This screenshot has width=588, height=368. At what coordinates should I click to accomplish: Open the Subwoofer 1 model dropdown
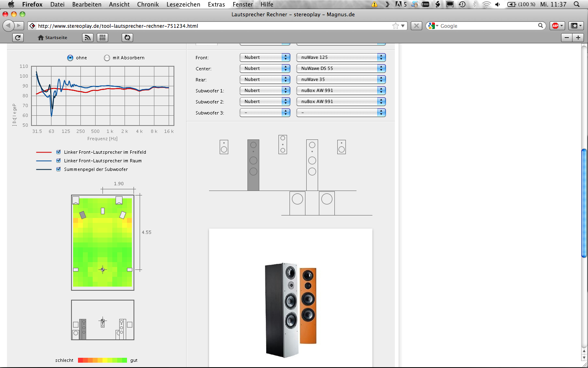point(341,90)
